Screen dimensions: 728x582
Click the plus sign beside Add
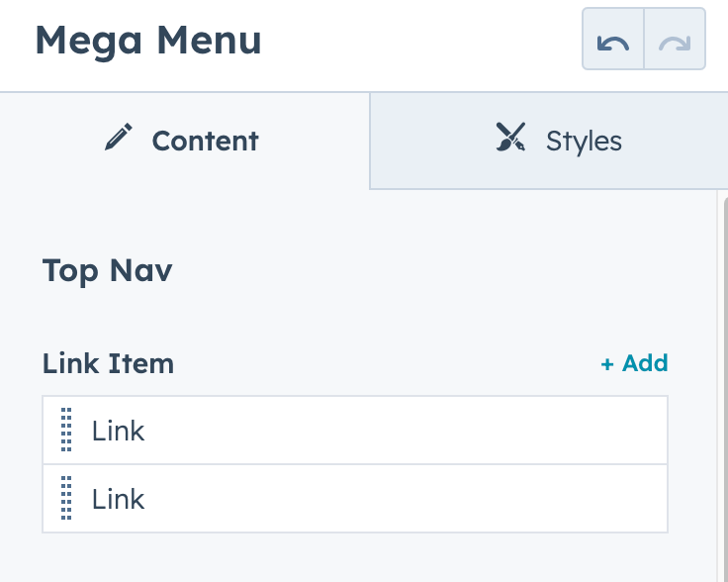(x=607, y=364)
